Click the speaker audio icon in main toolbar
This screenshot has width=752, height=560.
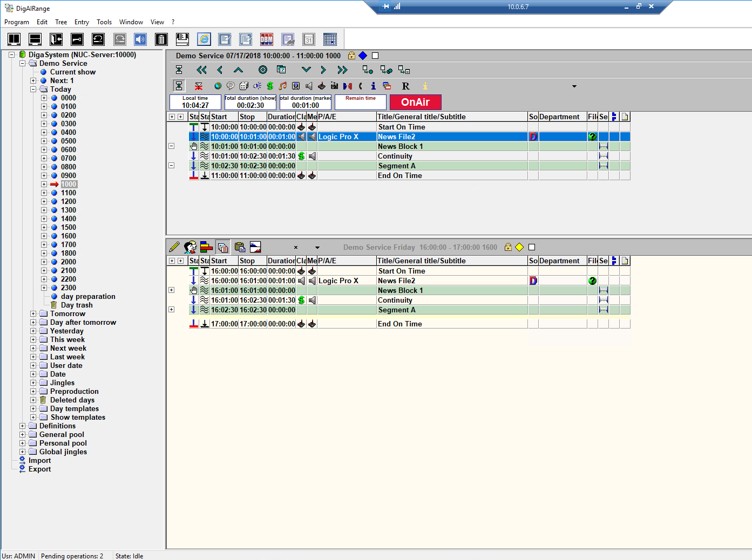click(x=140, y=39)
